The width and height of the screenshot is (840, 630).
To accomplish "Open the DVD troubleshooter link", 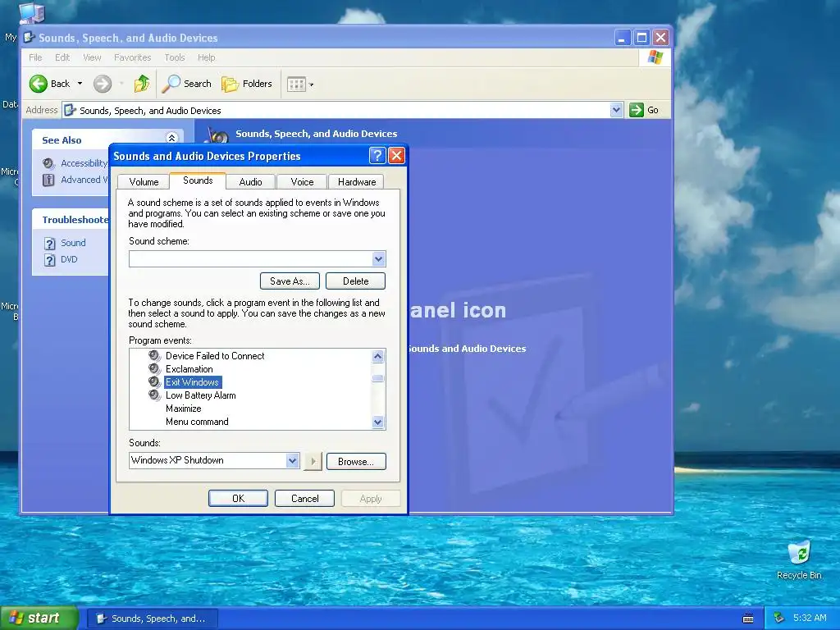I will click(69, 259).
